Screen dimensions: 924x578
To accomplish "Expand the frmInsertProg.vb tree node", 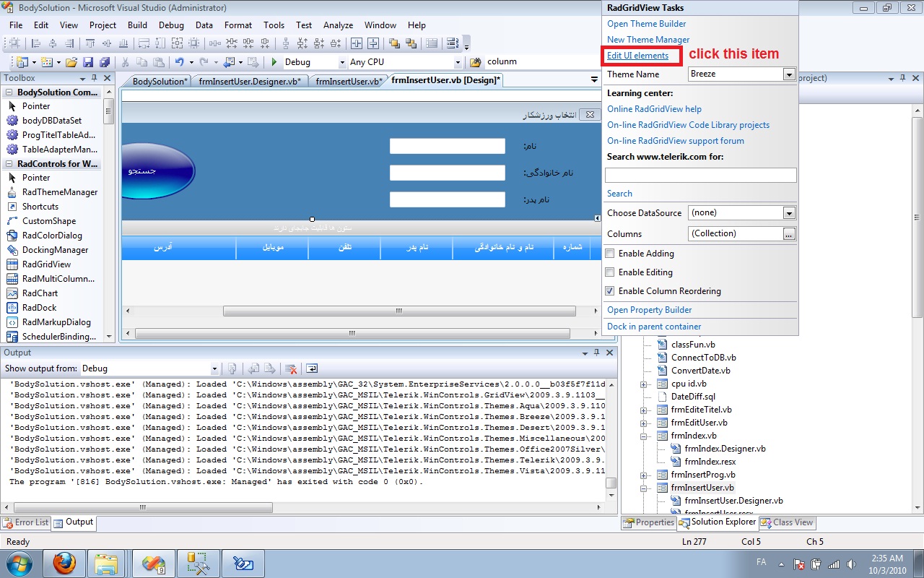I will click(643, 475).
